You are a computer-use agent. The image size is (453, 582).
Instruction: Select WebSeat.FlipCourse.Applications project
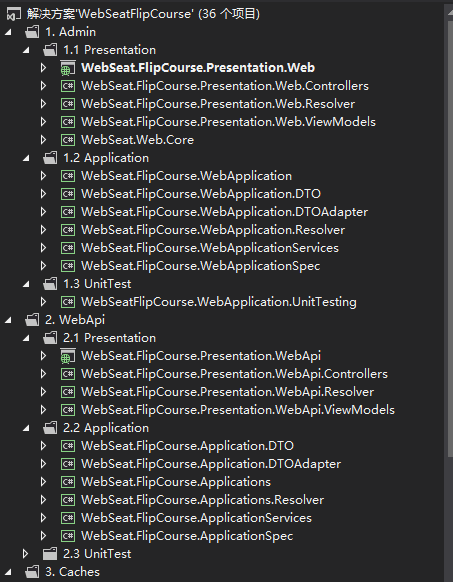(176, 482)
